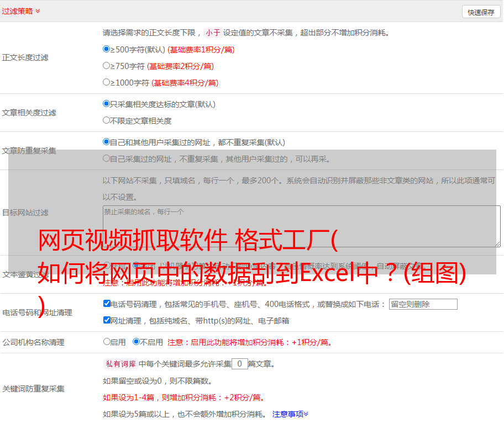
Task: Click the 留空则删除 phone replacement field
Action: tap(423, 304)
